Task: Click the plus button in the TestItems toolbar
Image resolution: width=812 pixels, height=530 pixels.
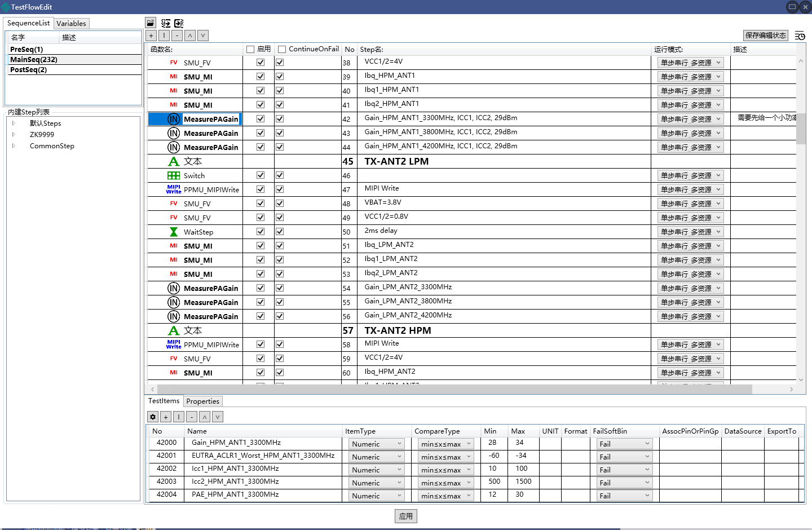Action: click(166, 417)
